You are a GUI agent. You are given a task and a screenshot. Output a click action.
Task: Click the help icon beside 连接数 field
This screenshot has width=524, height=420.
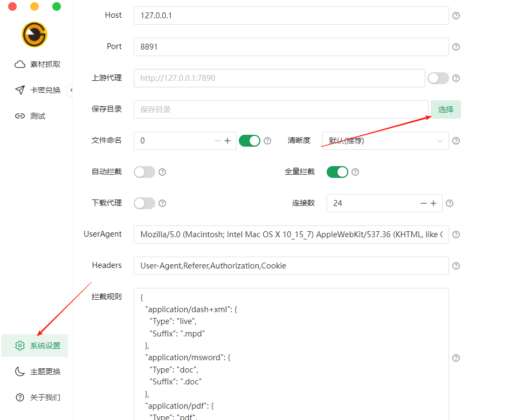450,203
